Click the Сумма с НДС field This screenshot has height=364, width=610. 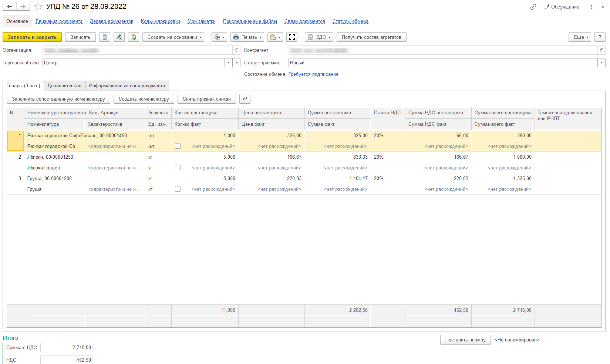[66, 348]
